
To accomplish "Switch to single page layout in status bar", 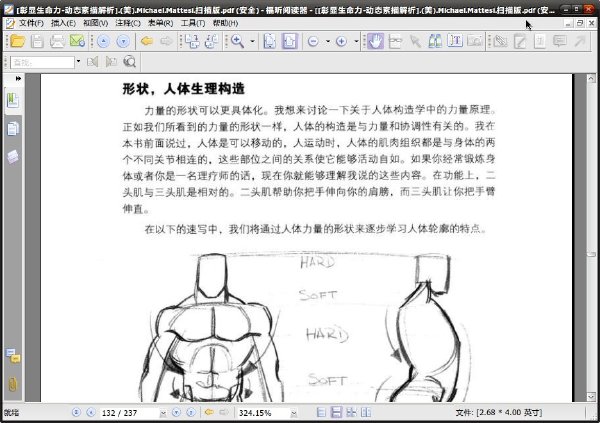I will coord(321,412).
